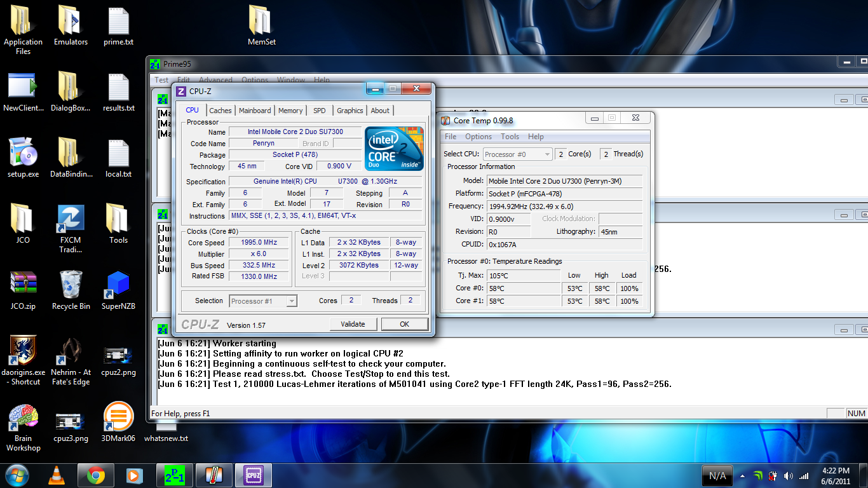
Task: Click the CPU-Z title bar logo icon
Action: (180, 91)
